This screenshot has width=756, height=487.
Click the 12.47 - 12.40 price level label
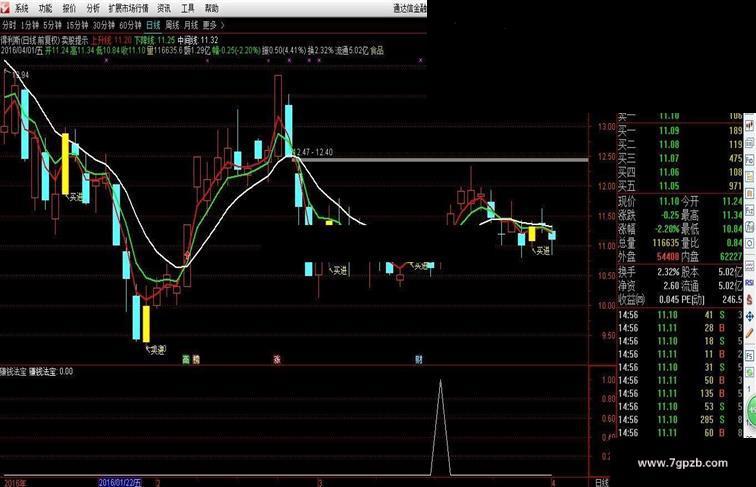coord(313,152)
